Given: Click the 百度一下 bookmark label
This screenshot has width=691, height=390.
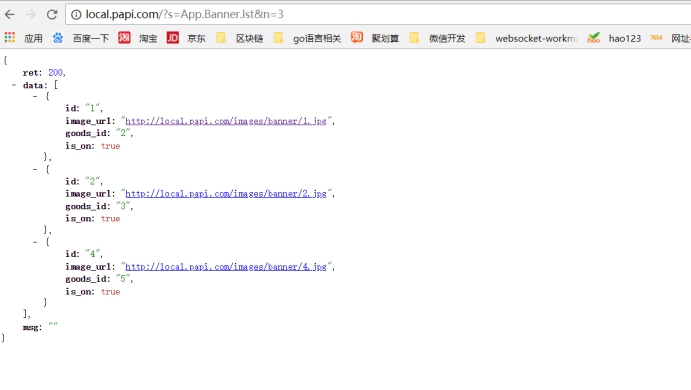Looking at the screenshot, I should [91, 38].
